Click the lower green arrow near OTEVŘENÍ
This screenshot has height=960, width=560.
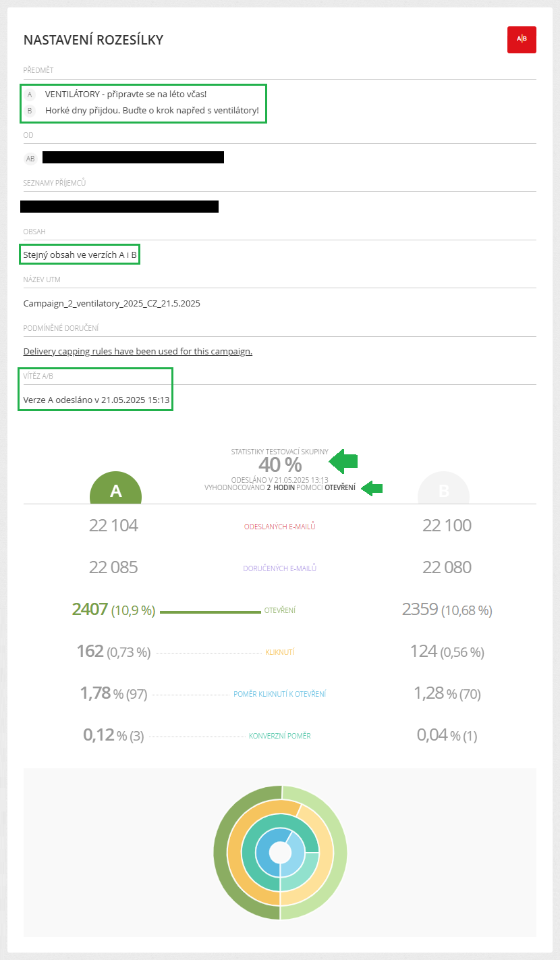click(x=372, y=487)
